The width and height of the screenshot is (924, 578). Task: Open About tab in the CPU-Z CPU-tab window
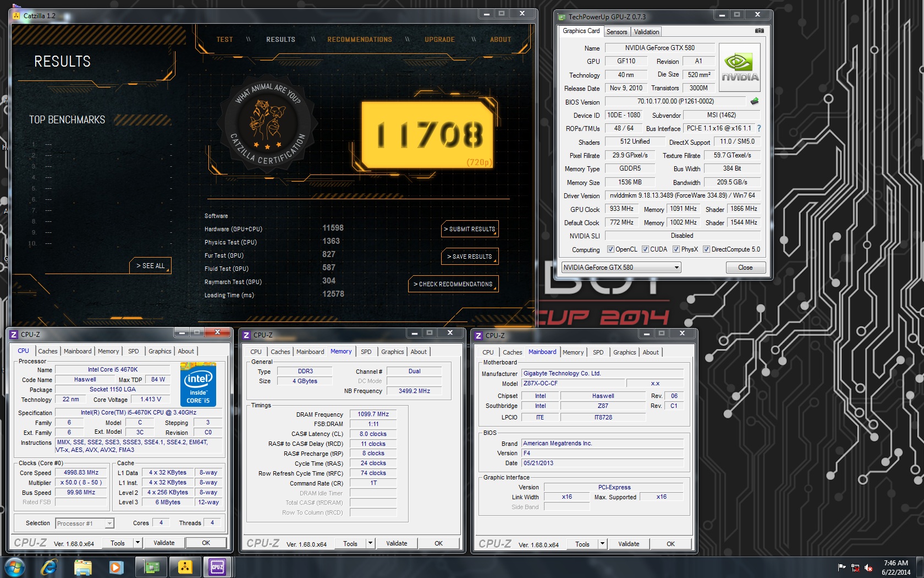pos(186,351)
